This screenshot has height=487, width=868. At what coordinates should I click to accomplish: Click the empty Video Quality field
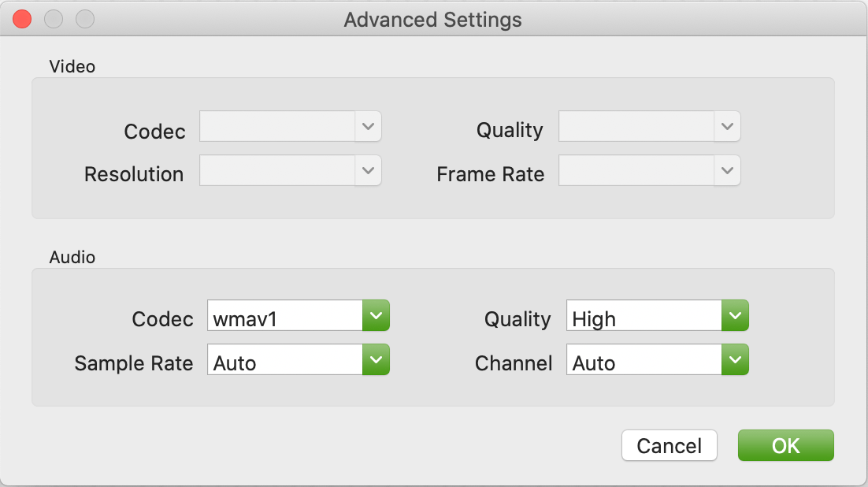(x=636, y=126)
